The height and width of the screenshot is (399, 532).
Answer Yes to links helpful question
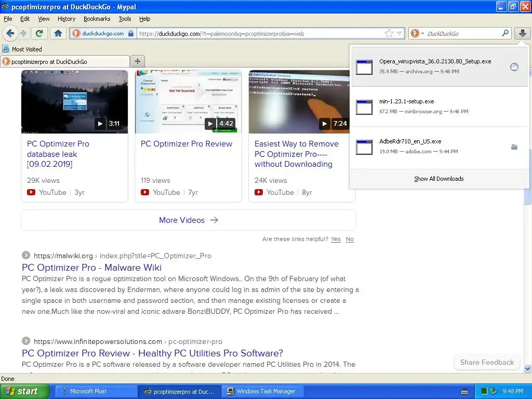pos(336,239)
